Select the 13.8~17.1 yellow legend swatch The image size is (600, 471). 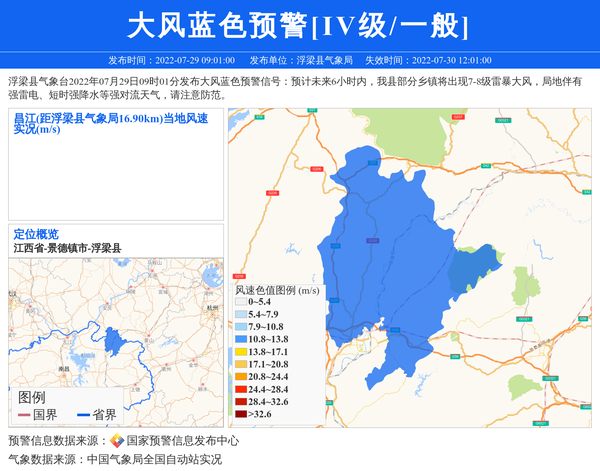pos(241,352)
